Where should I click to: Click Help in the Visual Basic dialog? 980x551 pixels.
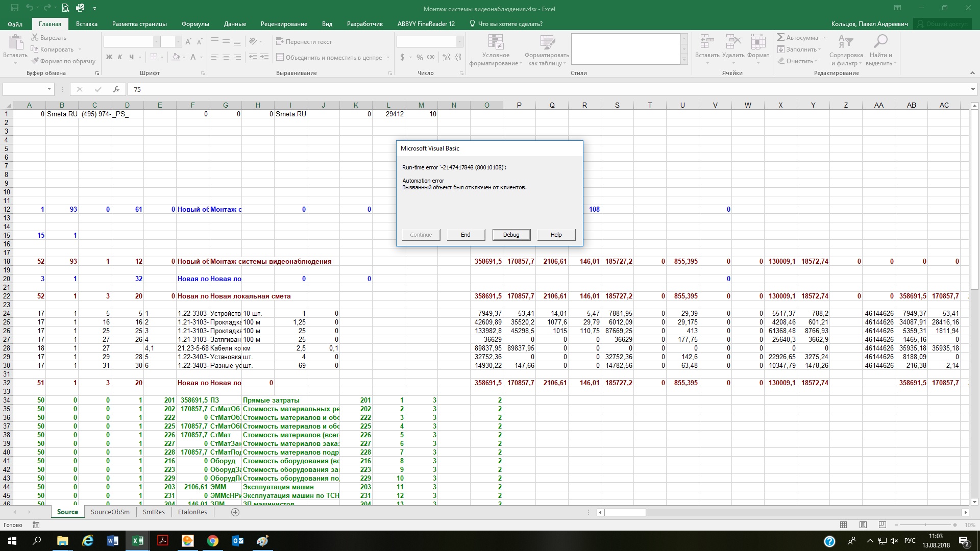tap(556, 235)
